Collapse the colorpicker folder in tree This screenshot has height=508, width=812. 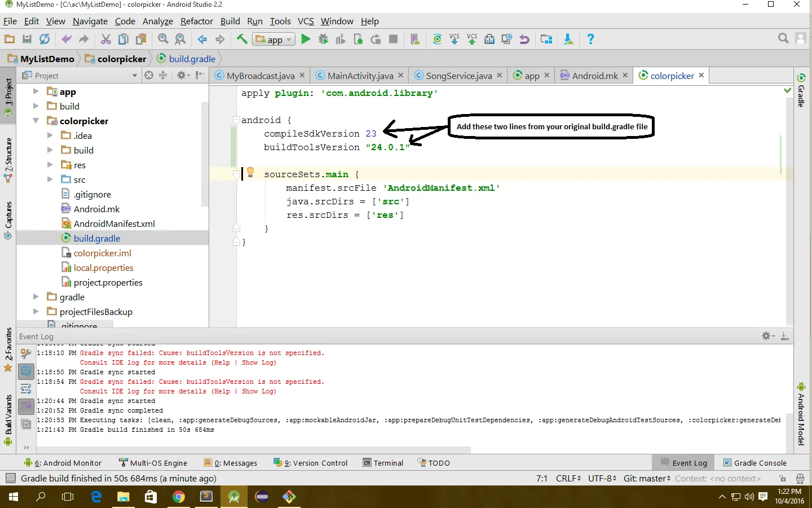(x=36, y=121)
